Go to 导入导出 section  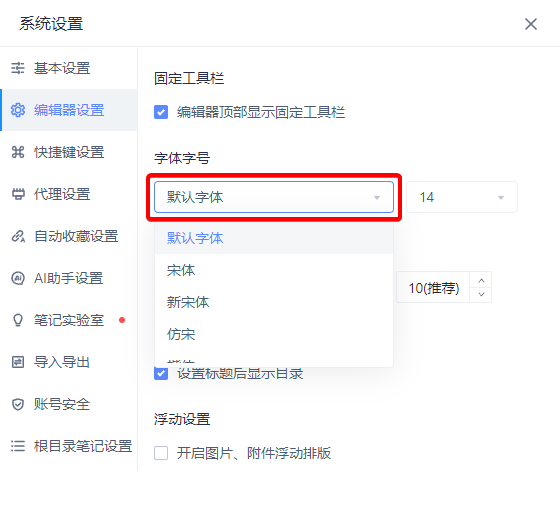69,362
